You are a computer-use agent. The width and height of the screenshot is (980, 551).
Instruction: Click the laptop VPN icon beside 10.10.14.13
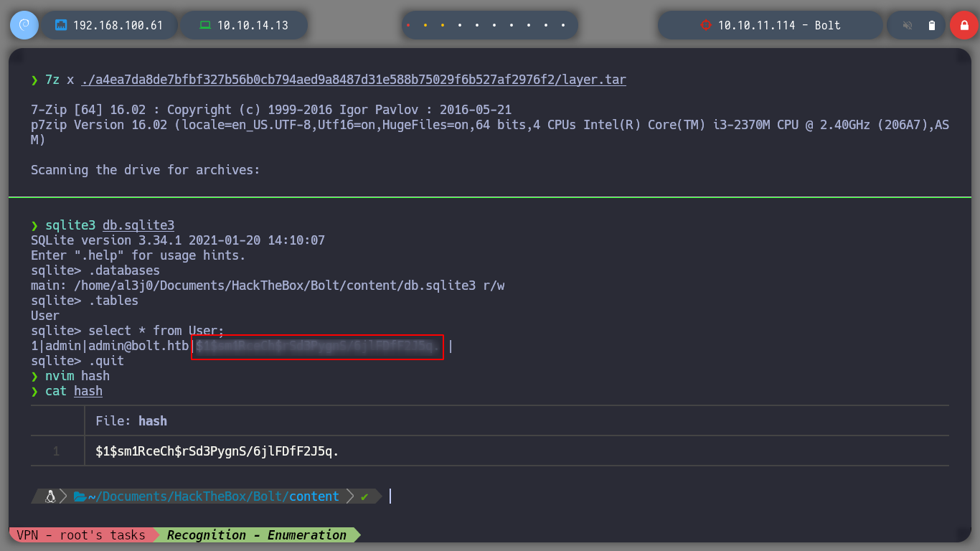205,25
